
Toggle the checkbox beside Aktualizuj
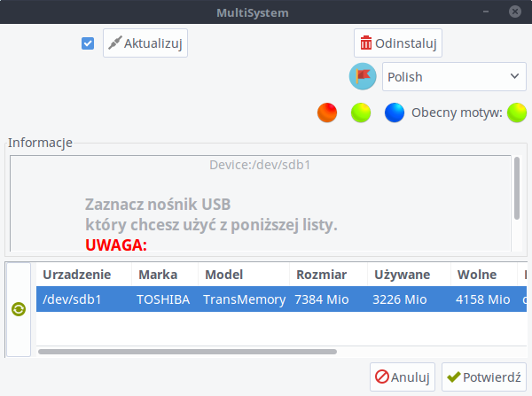pos(88,43)
